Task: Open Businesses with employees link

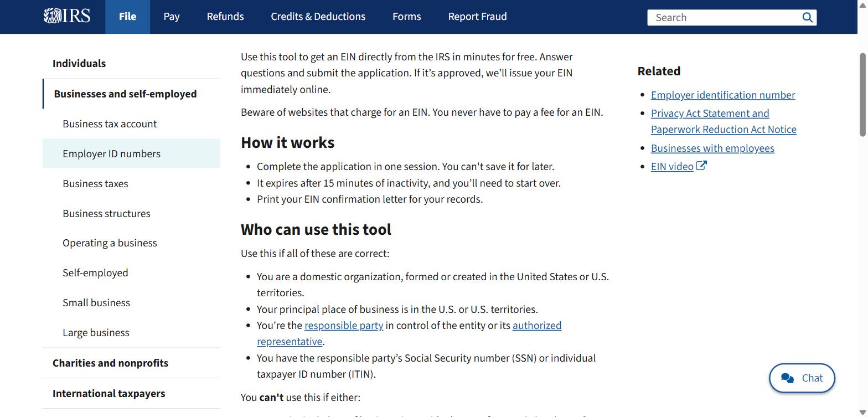Action: (712, 148)
